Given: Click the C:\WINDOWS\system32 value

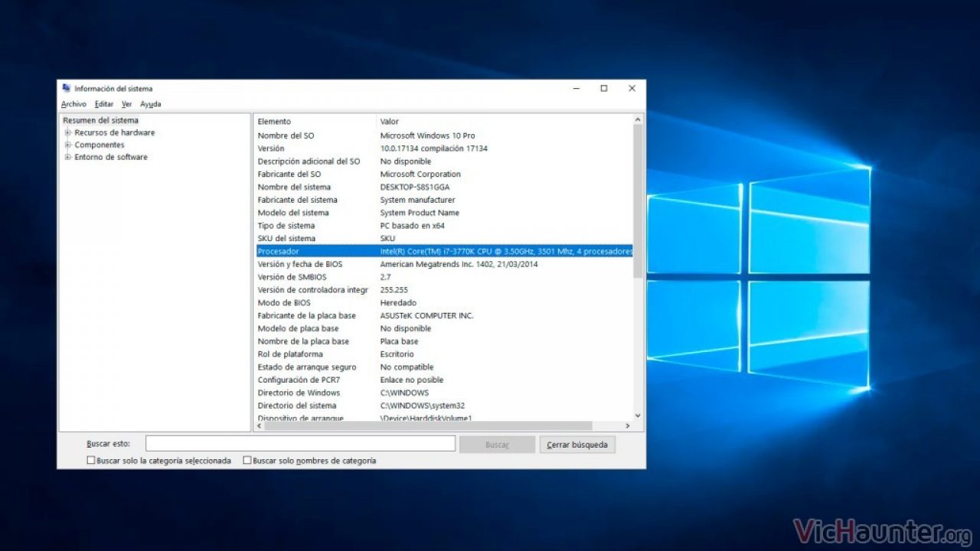Looking at the screenshot, I should coord(423,406).
